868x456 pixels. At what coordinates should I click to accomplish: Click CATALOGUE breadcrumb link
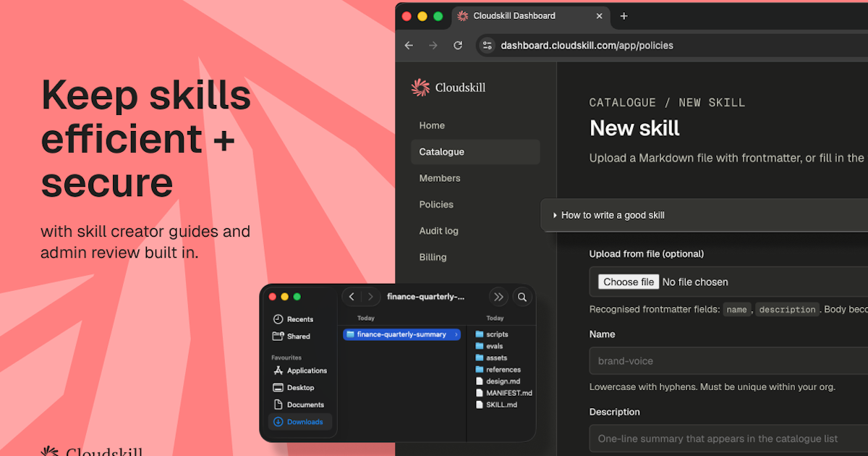click(x=623, y=103)
